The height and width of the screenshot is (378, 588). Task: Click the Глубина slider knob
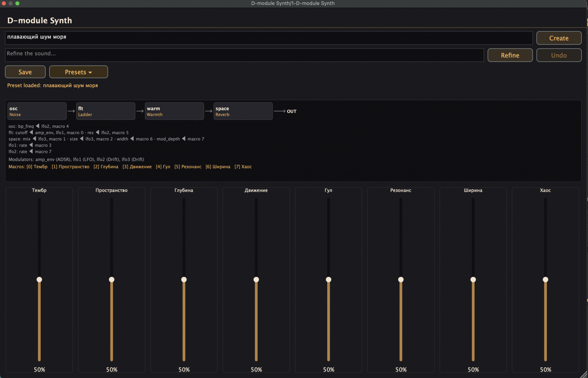point(184,280)
